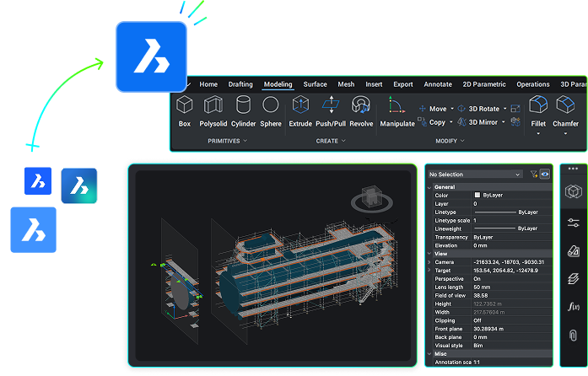The height and width of the screenshot is (376, 588).
Task: Expand the MODIFY panel chevron
Action: [x=462, y=141]
